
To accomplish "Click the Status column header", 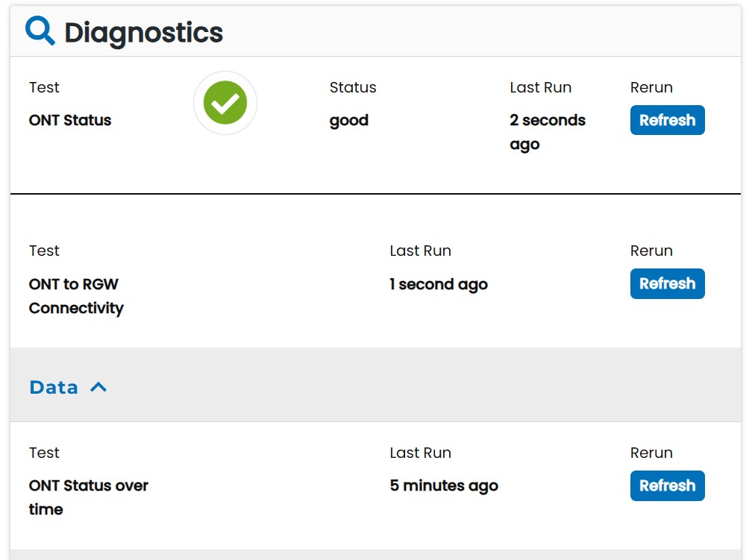I will click(x=353, y=87).
